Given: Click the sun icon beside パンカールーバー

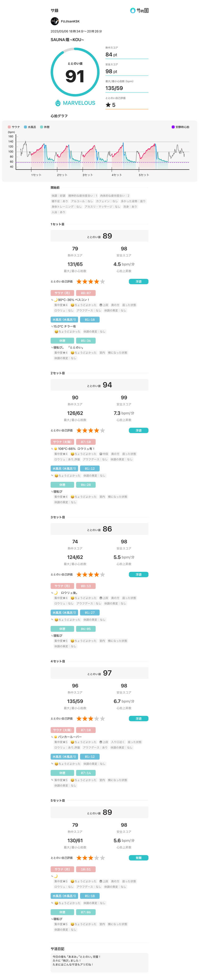Looking at the screenshot, I should pyautogui.click(x=55, y=736).
